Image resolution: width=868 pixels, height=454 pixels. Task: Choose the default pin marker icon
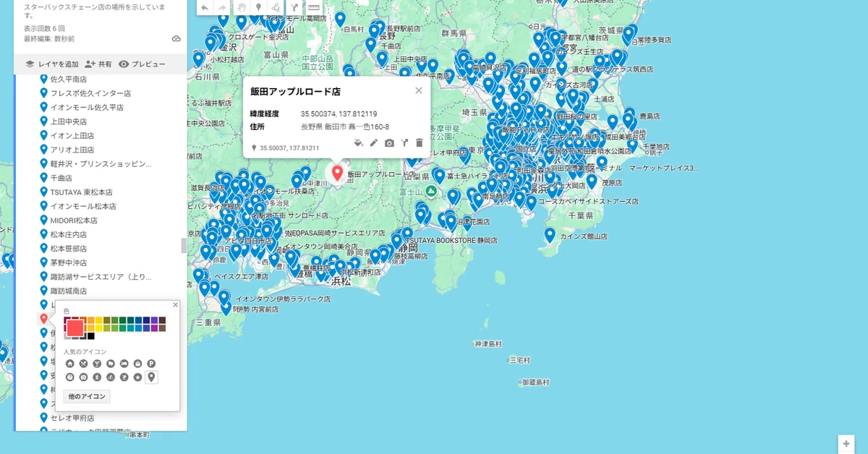click(151, 377)
